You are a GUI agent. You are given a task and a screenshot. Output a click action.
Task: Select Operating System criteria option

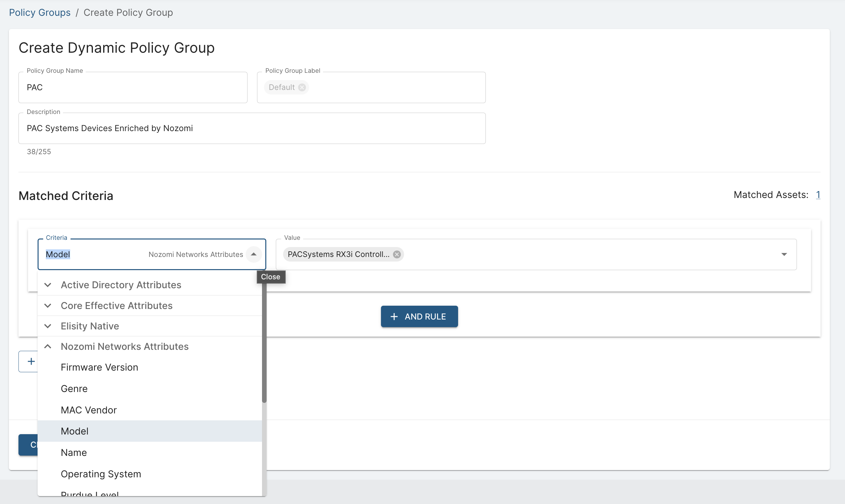150,474
